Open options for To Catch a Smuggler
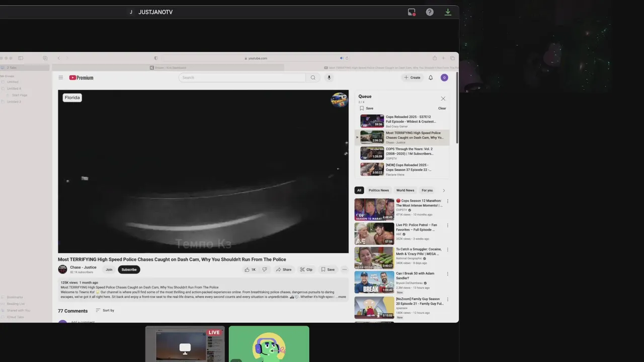This screenshot has height=362, width=644. (x=447, y=249)
